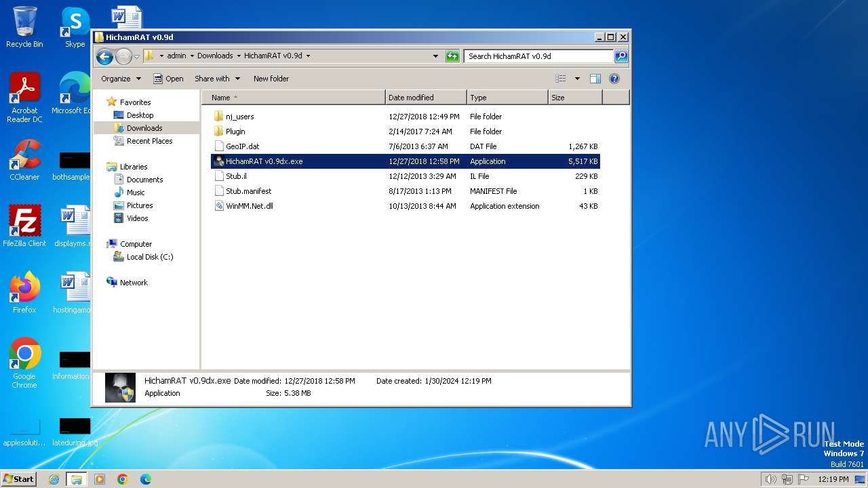This screenshot has height=488, width=868.
Task: Sort by the Type column header
Action: [x=507, y=98]
